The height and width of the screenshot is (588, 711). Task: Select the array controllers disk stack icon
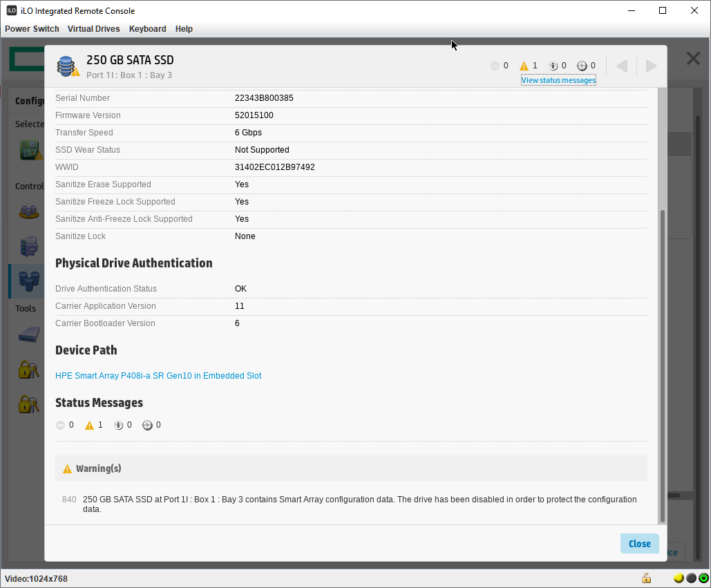28,211
